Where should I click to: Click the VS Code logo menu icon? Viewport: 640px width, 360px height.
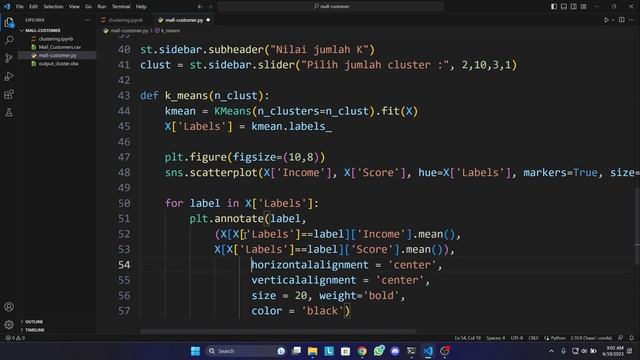click(7, 6)
